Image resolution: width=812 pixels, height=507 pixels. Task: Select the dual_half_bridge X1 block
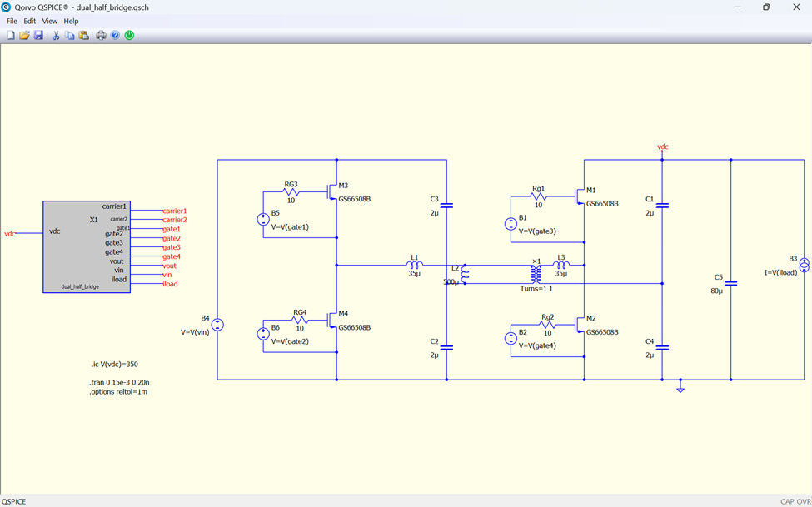click(86, 246)
